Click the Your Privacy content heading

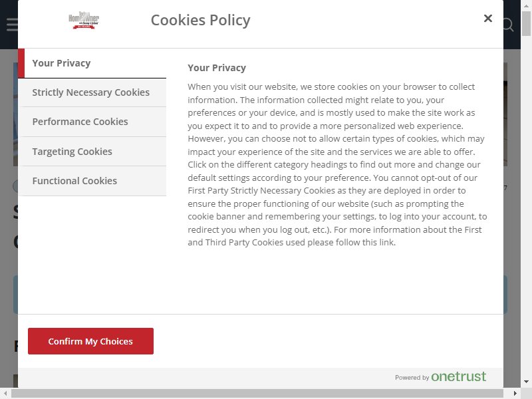217,68
